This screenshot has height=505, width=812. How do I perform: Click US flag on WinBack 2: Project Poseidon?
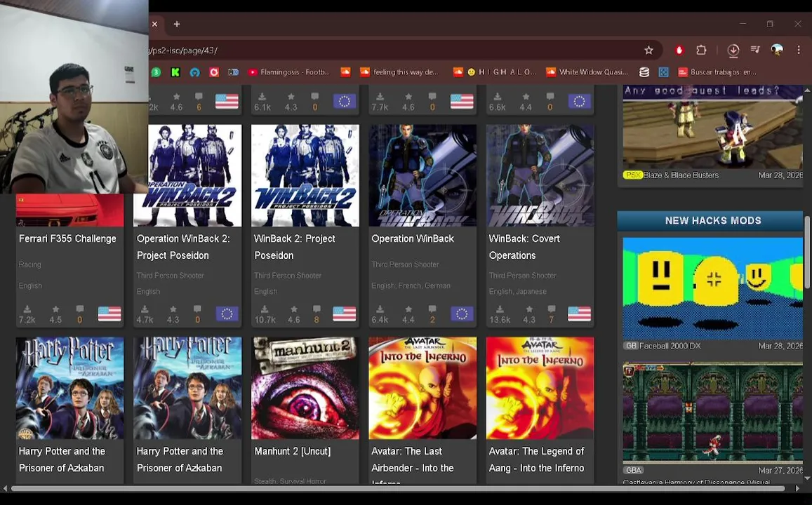coord(345,314)
